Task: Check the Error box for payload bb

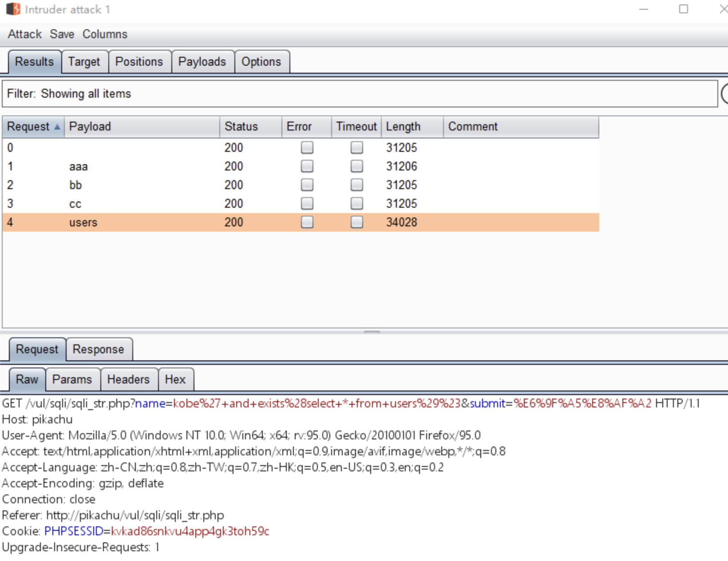Action: click(307, 185)
